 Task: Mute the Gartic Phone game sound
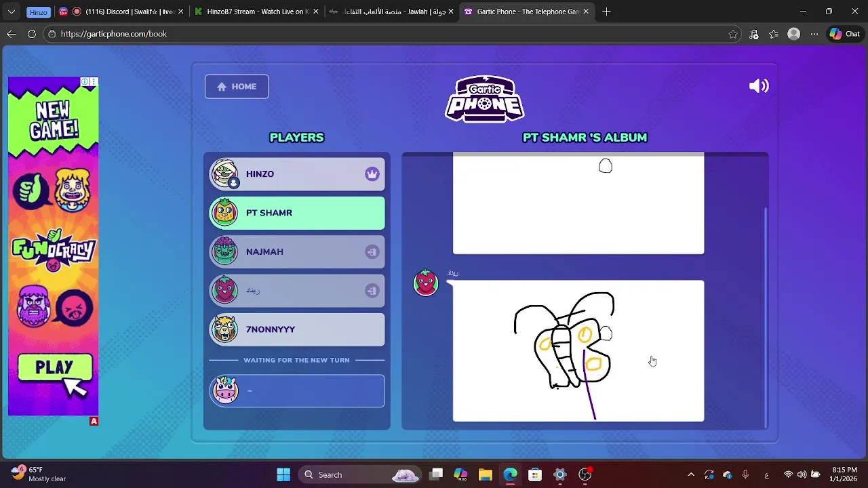pos(759,86)
